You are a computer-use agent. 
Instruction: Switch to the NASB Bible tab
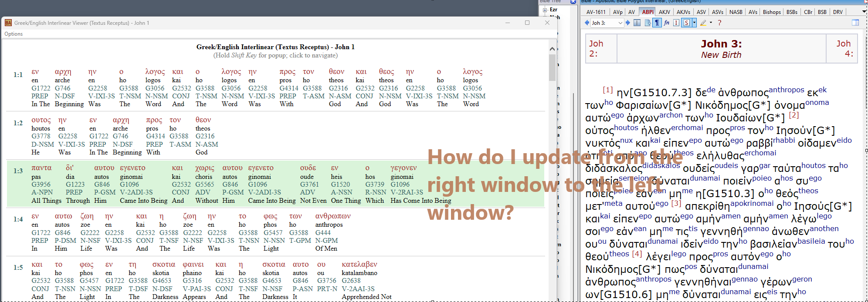pos(736,12)
